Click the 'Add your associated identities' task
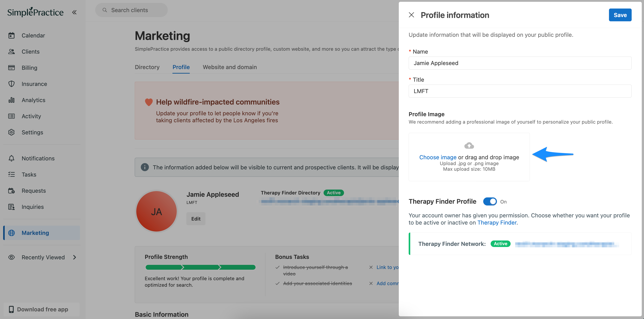The width and height of the screenshot is (644, 319). tap(317, 283)
